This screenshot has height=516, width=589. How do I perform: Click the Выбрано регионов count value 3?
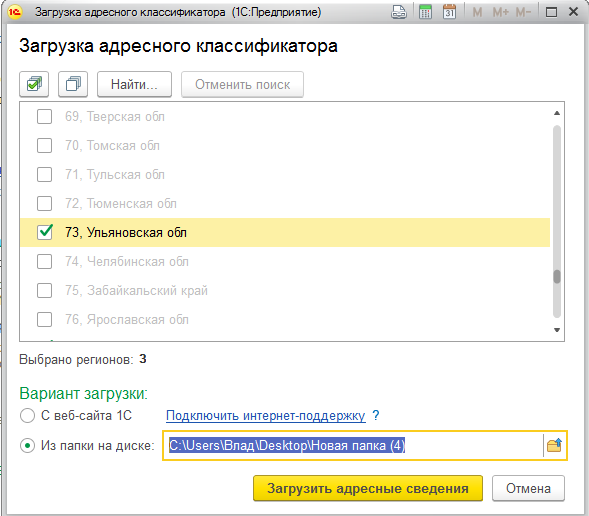(143, 359)
